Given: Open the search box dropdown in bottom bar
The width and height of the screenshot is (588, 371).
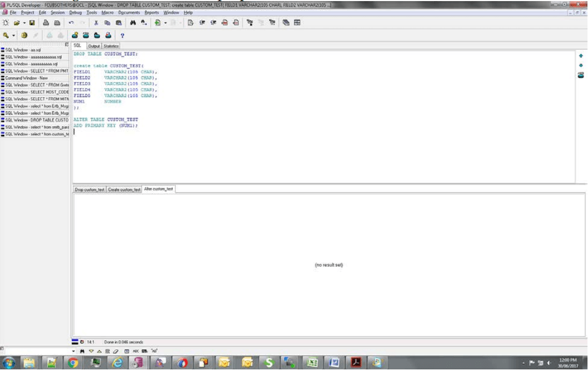Looking at the screenshot, I should point(74,351).
